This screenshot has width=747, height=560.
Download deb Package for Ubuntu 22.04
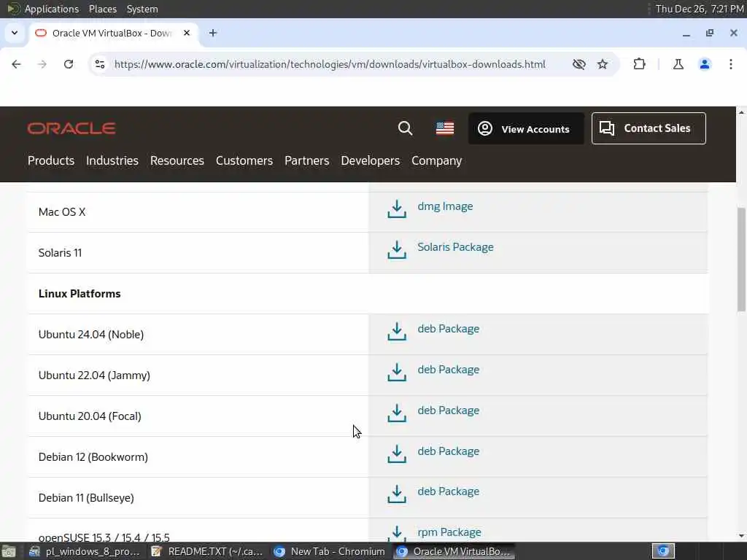click(449, 370)
